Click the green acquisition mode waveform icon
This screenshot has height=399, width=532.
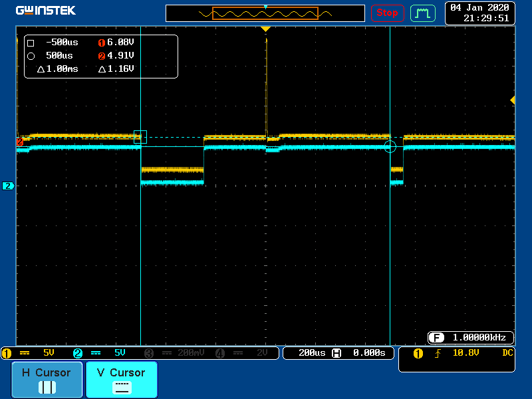click(422, 13)
